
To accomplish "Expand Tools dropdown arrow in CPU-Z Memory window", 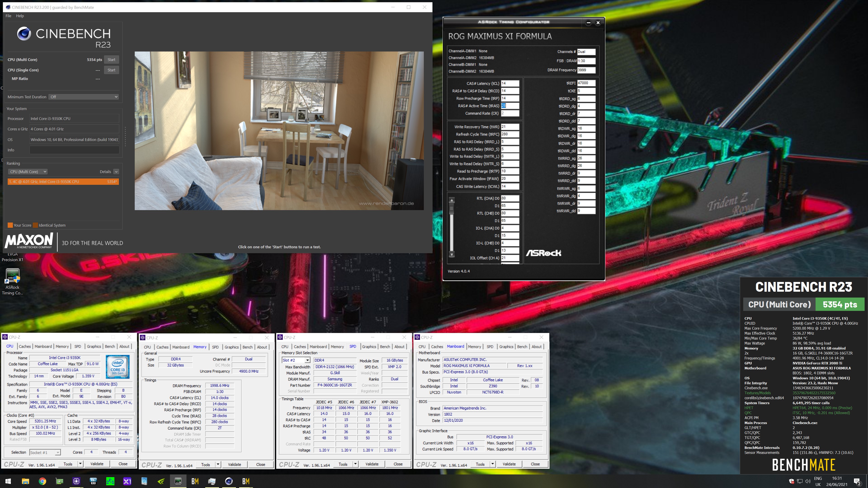I will coord(218,465).
